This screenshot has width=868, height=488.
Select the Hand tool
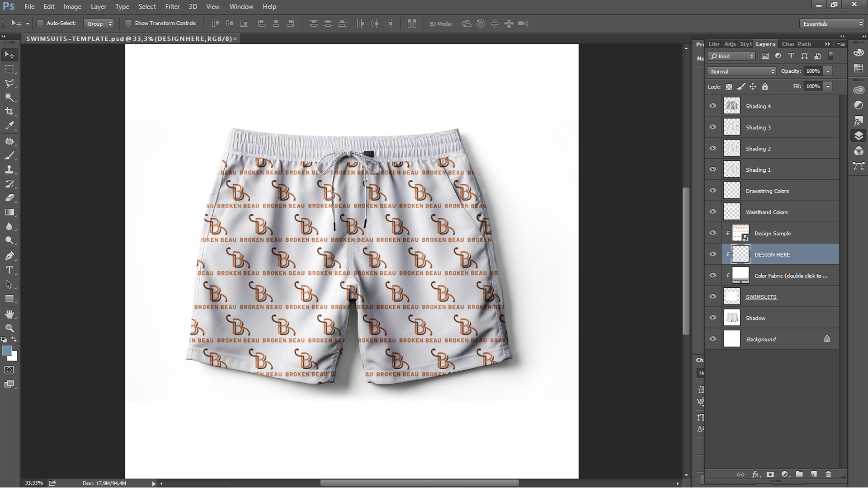(9, 314)
